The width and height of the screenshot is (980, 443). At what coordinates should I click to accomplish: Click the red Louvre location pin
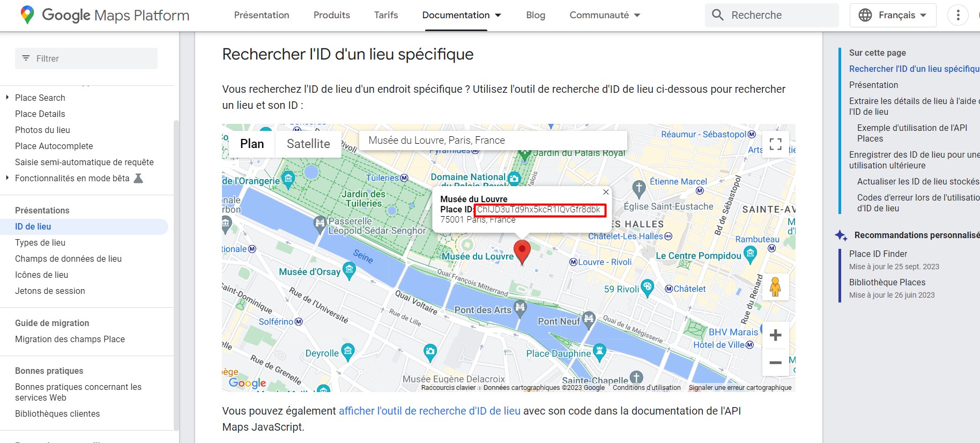click(522, 252)
